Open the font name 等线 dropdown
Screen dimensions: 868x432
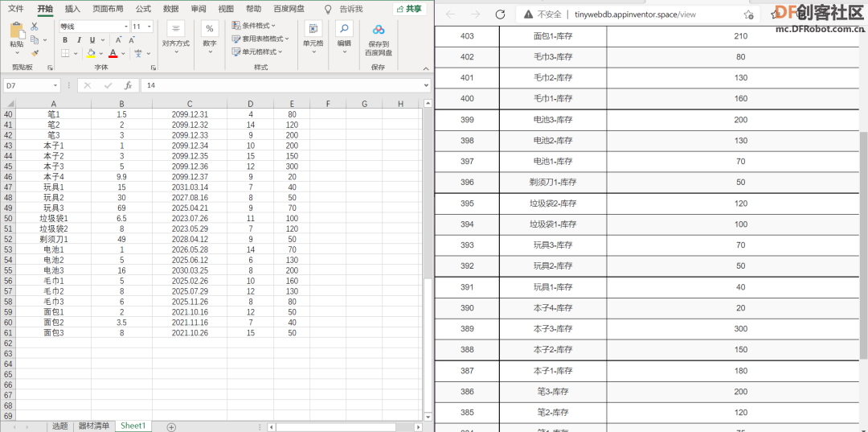(126, 26)
